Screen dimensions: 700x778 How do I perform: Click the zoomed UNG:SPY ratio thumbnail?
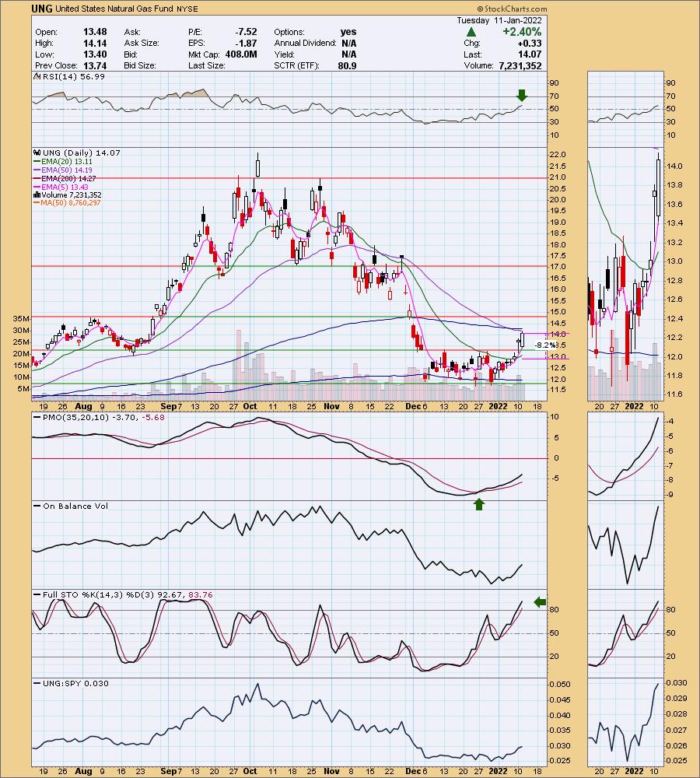pos(625,723)
